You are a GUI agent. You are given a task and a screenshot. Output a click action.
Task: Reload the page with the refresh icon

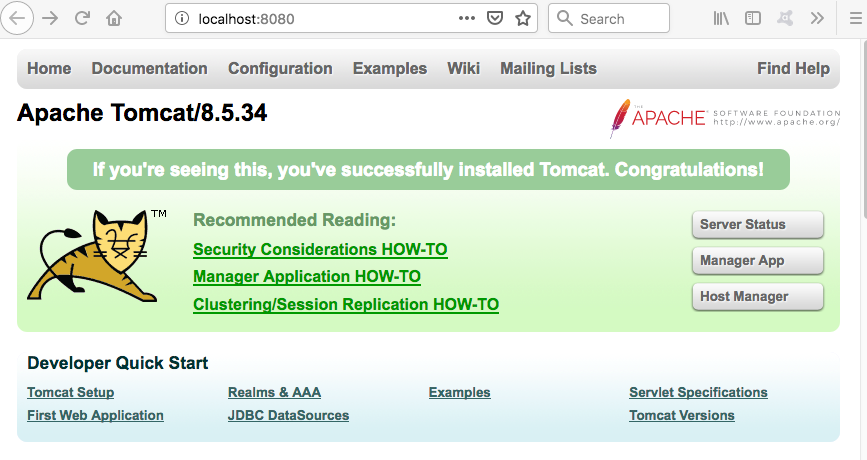tap(82, 18)
